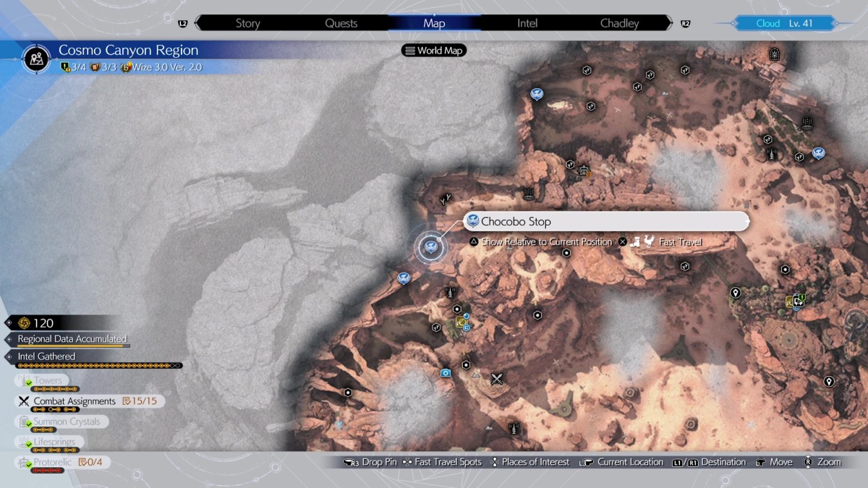Image resolution: width=868 pixels, height=488 pixels.
Task: Click the tower marker at the bottom of map
Action: coord(513,428)
